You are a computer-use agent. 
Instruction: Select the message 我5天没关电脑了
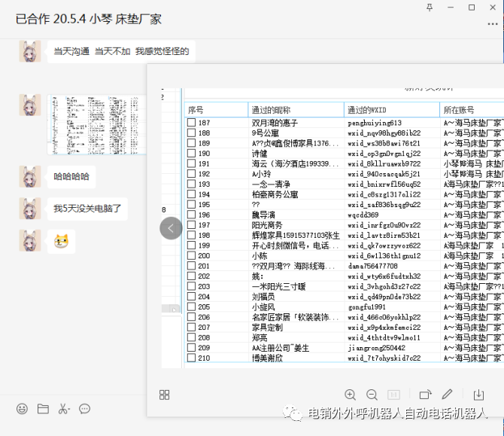pos(87,209)
